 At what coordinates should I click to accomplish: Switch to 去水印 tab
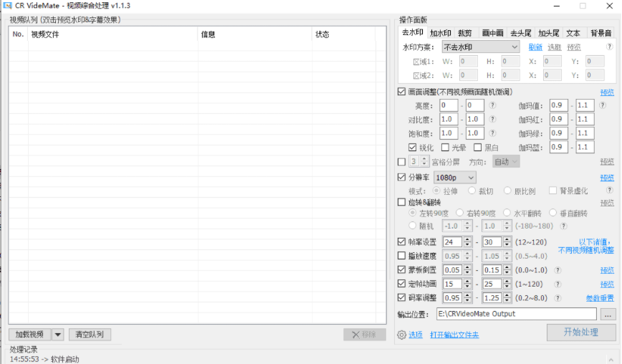[413, 32]
